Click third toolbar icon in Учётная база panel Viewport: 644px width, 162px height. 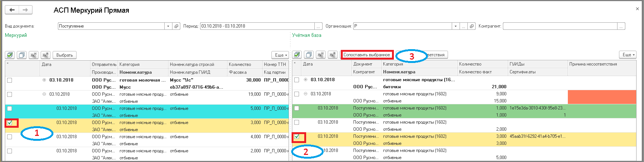pyautogui.click(x=321, y=55)
